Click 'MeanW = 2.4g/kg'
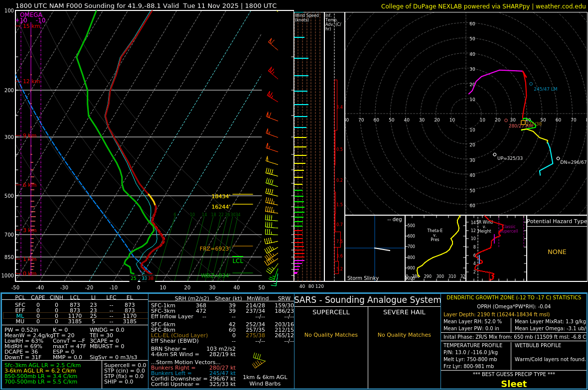Screen dimensions: 588x390 (x=28, y=335)
